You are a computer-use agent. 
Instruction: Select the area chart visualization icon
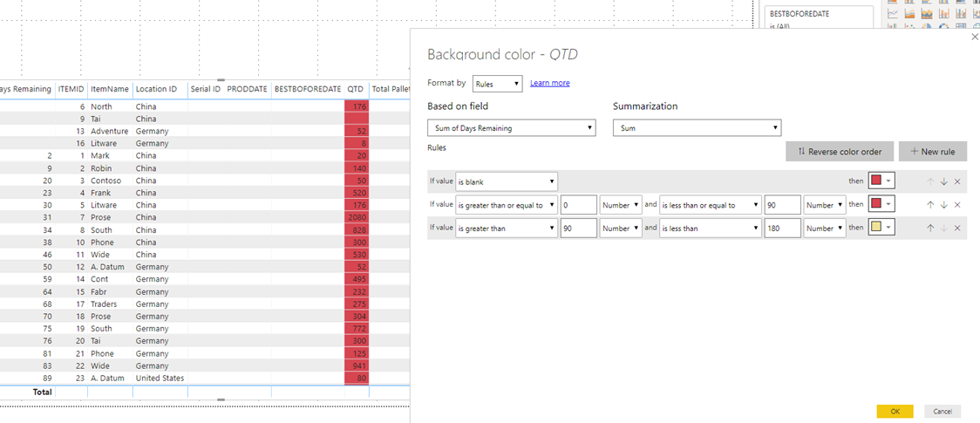pyautogui.click(x=909, y=13)
